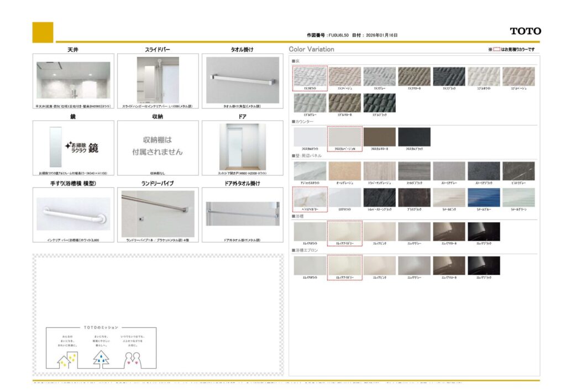Screen dimensions: 566x392
Task: Click the two people with heart icon
Action: coord(135,359)
